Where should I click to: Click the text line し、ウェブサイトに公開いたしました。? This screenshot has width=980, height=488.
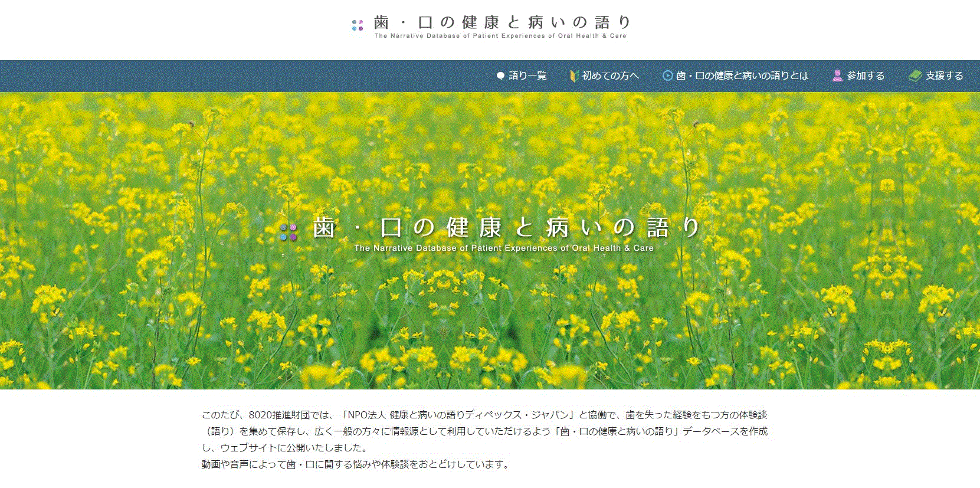point(284,448)
